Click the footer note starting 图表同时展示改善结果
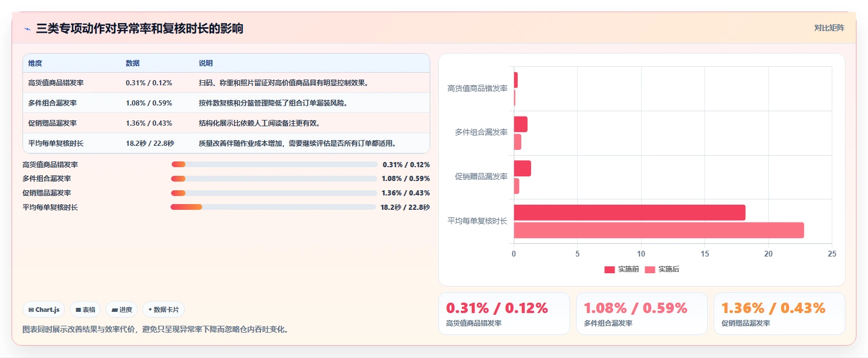868x358 pixels. click(156, 330)
